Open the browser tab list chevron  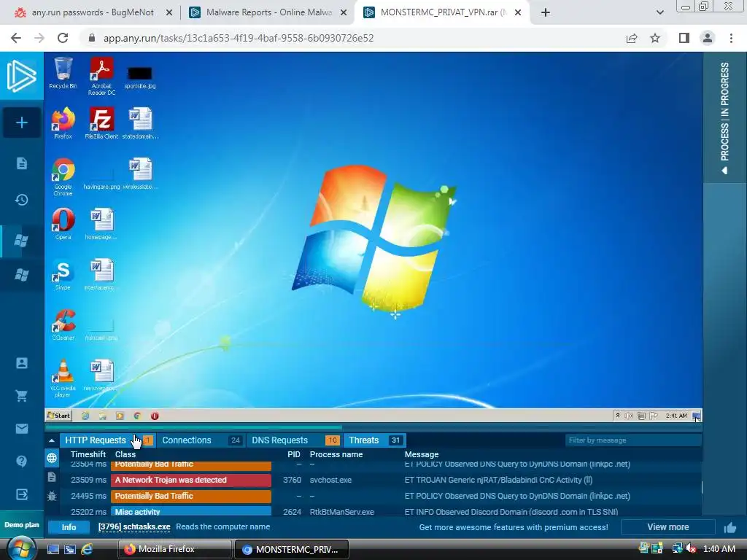pyautogui.click(x=659, y=12)
